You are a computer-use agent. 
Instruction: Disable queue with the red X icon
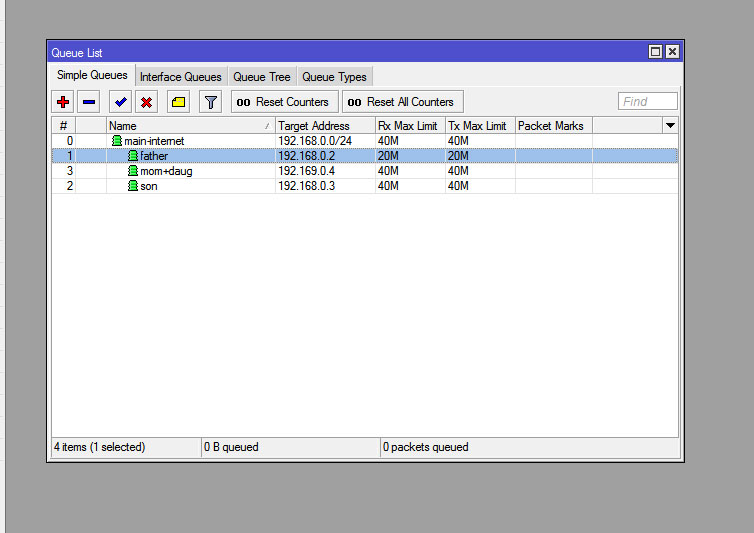[146, 102]
